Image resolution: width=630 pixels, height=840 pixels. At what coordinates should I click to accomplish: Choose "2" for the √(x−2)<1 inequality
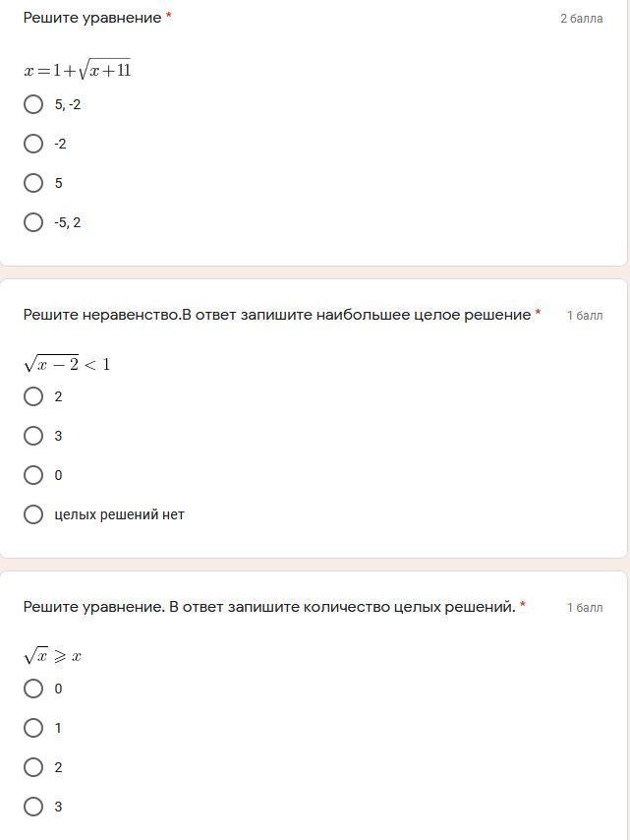33,396
